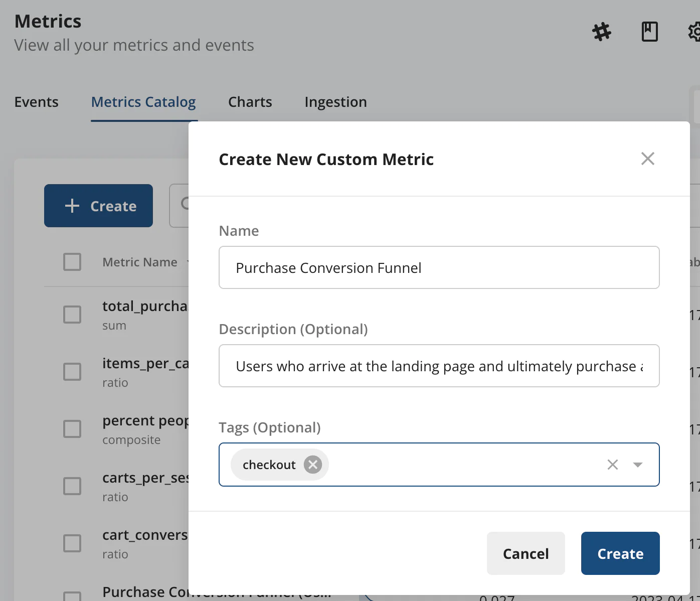The image size is (700, 601).
Task: Close the Create New Custom Metric dialog
Action: coord(647,159)
